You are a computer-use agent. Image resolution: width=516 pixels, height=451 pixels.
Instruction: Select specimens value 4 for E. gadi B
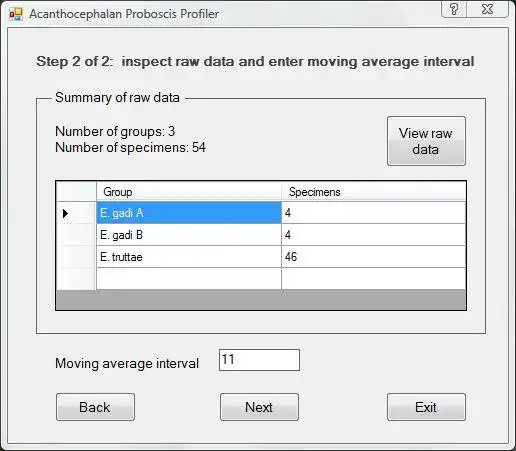[374, 235]
